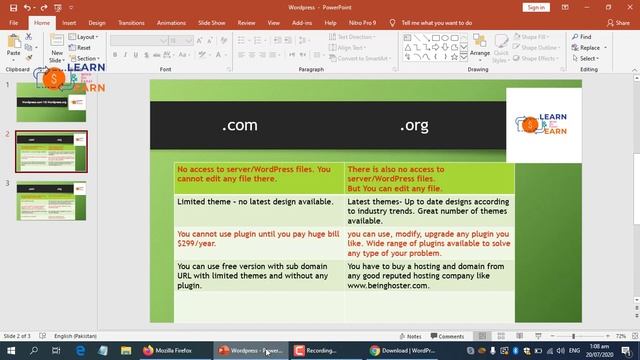
Task: Customize Quick Access Toolbar dropdown
Action: click(71, 7)
